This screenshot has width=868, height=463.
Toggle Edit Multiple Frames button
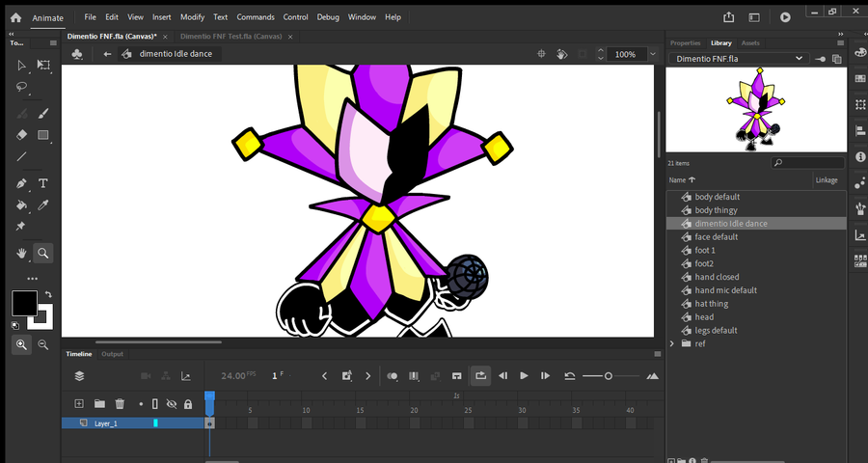pyautogui.click(x=414, y=376)
